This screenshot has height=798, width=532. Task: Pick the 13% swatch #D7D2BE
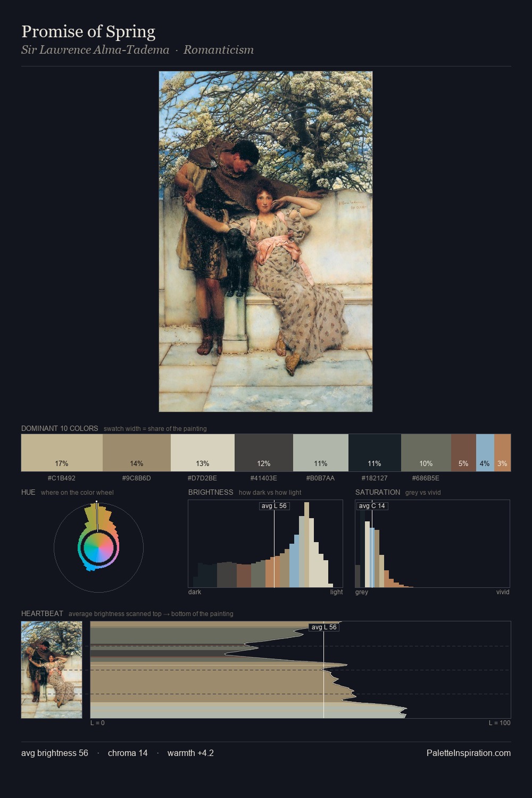[x=203, y=453]
